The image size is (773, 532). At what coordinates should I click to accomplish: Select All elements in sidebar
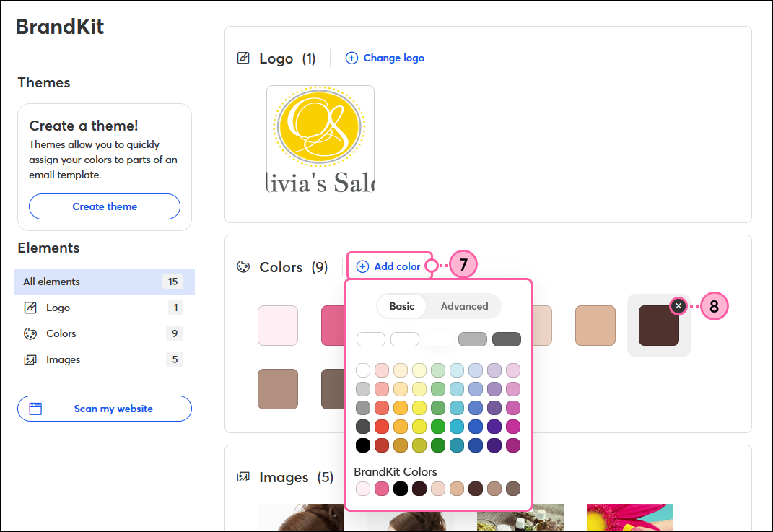point(105,282)
